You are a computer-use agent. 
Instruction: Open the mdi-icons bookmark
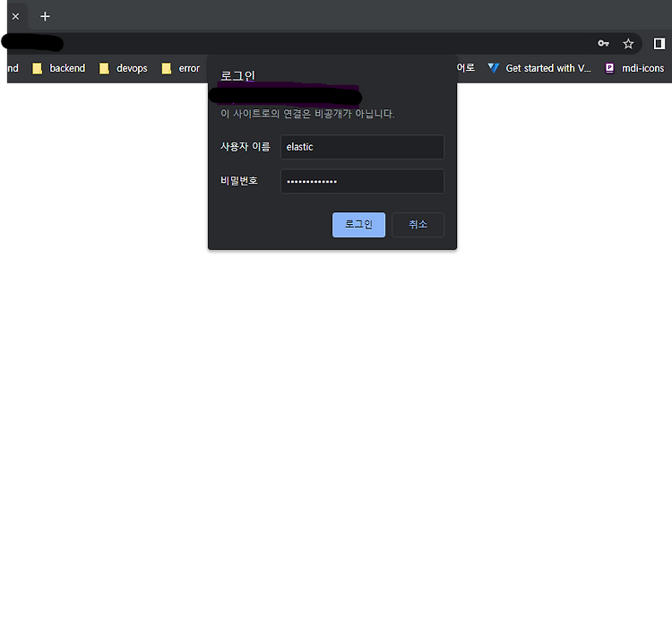[x=634, y=68]
